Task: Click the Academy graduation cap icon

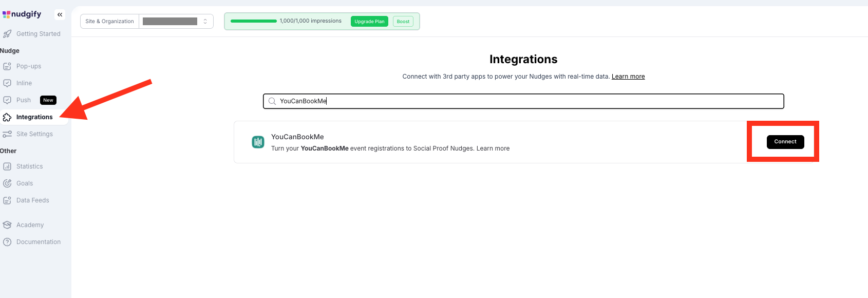Action: click(7, 225)
